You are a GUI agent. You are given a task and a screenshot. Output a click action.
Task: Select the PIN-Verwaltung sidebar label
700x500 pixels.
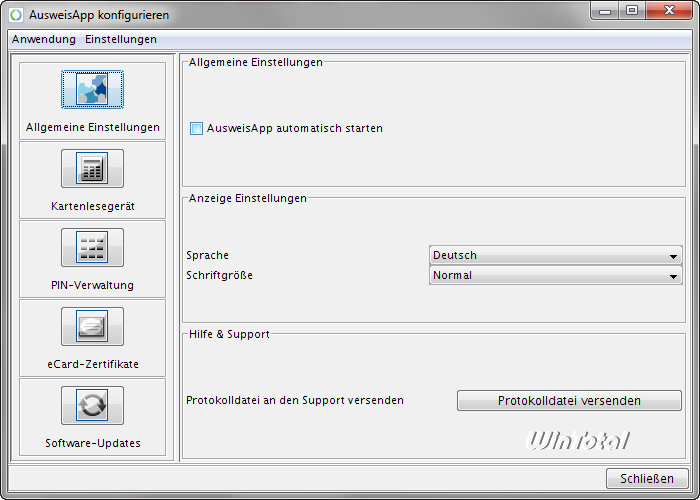point(92,285)
